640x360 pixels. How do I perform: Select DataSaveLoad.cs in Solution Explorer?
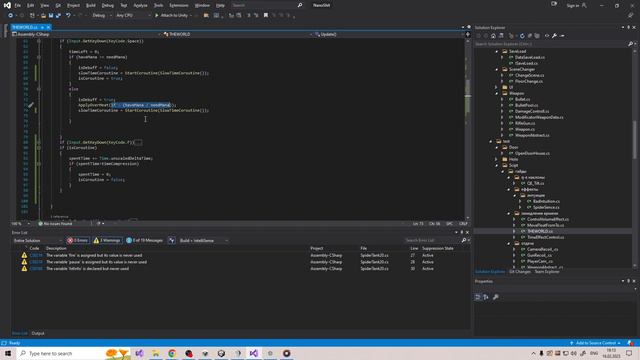(x=529, y=58)
